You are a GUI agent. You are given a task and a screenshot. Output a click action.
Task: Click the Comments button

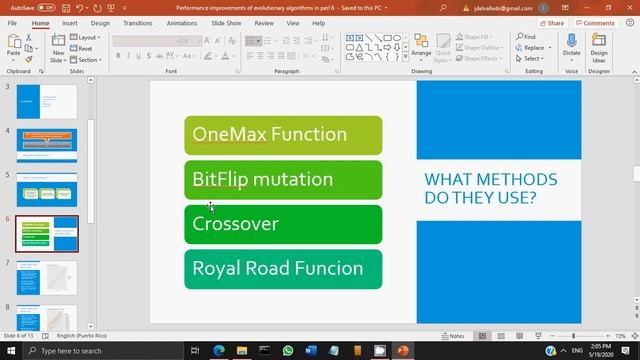[x=595, y=23]
